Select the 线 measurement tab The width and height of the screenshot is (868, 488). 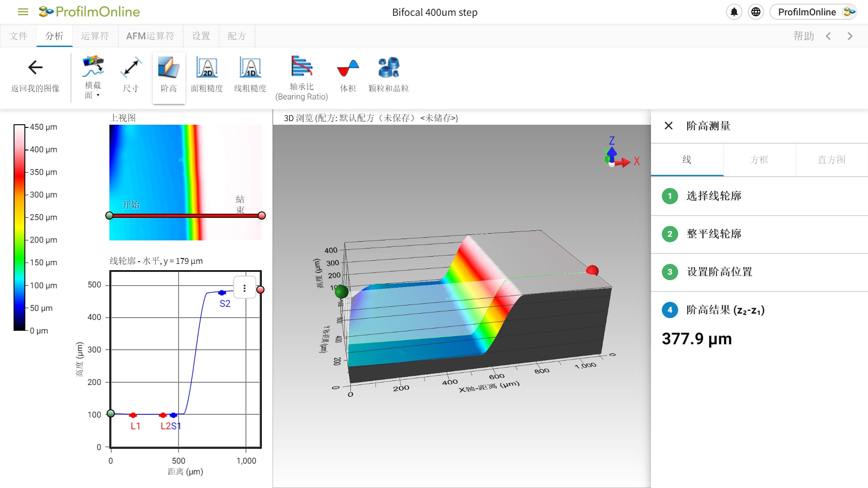pos(687,160)
